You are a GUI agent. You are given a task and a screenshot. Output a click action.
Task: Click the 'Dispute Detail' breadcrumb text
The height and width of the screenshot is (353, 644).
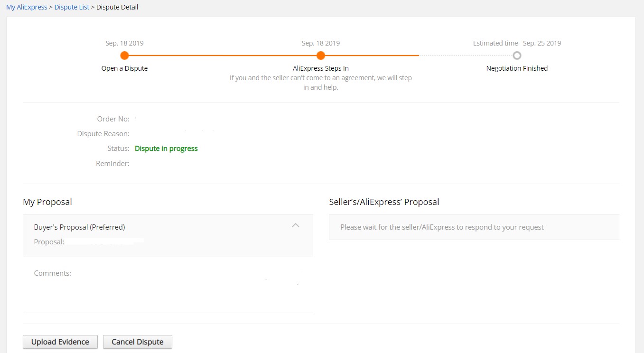coord(117,7)
